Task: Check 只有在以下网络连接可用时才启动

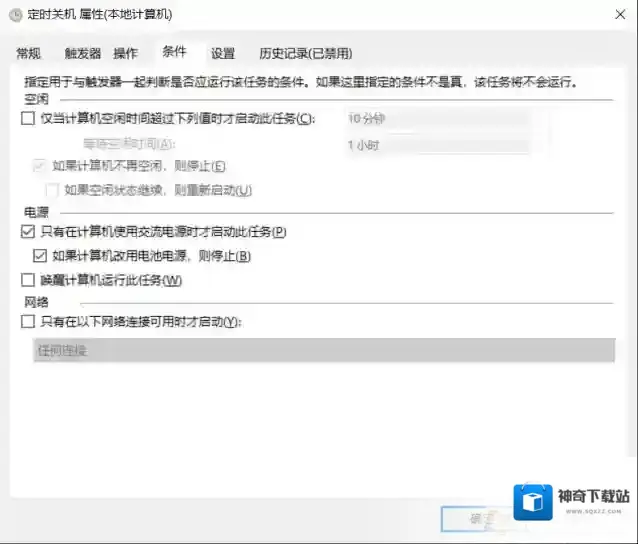Action: (27, 322)
